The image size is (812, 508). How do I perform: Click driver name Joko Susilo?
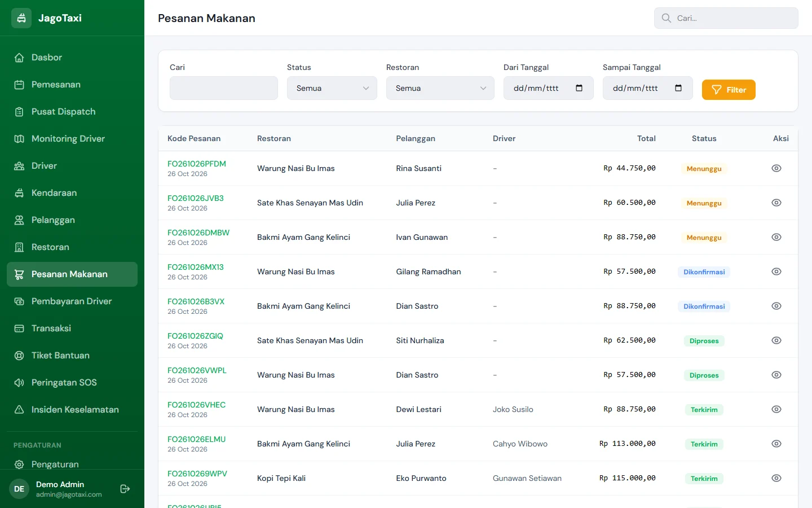click(x=513, y=409)
